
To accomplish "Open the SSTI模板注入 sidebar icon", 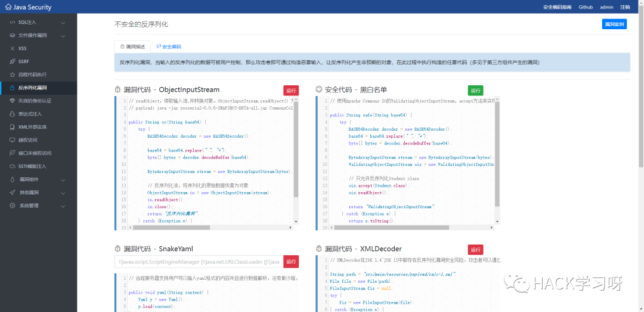I will tap(13, 166).
